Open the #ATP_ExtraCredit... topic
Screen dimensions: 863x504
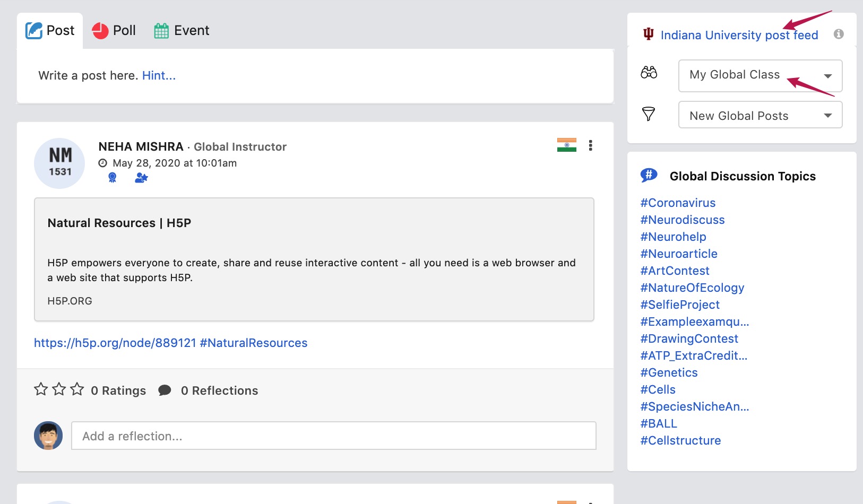click(694, 355)
